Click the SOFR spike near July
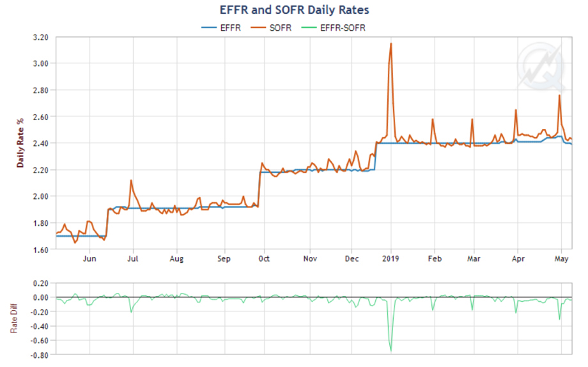This screenshot has height=367, width=588. (131, 181)
